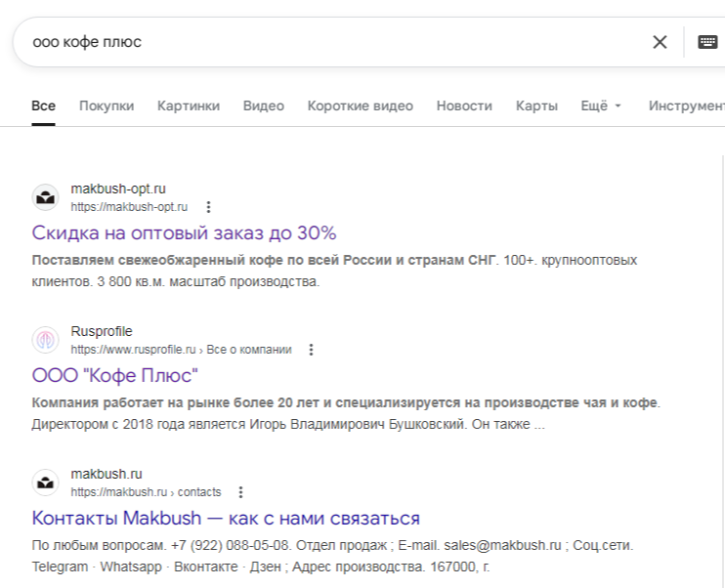Image resolution: width=725 pixels, height=588 pixels.
Task: Open the on-screen keyboard input tool
Action: point(707,42)
